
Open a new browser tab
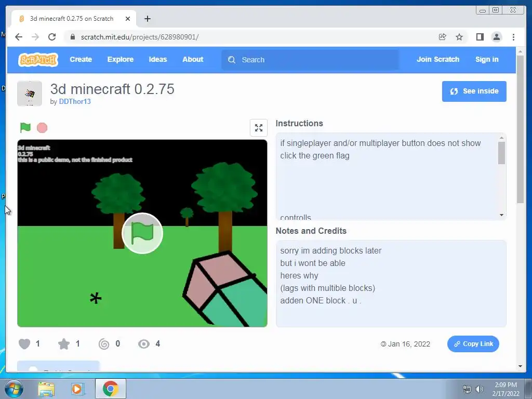coord(147,19)
